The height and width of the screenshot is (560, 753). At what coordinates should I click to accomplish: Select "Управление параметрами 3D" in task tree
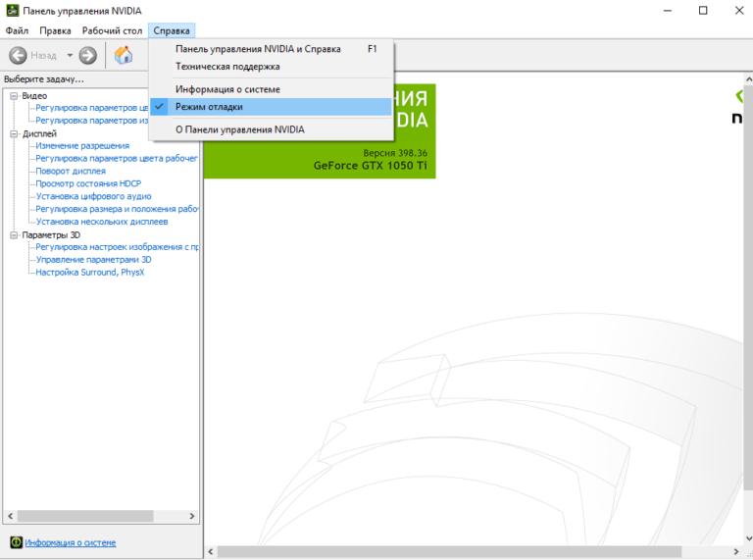[x=93, y=260]
